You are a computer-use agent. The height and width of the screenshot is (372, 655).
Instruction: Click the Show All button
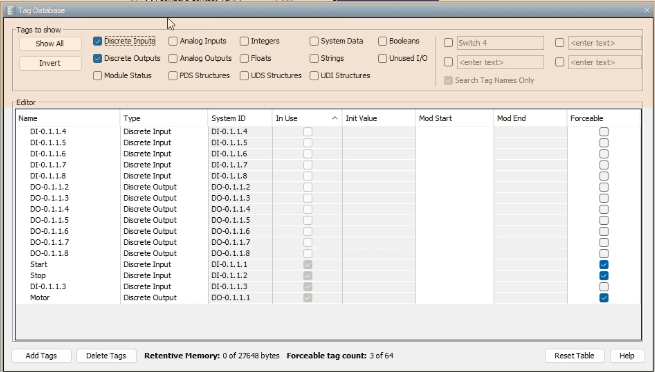[50, 43]
